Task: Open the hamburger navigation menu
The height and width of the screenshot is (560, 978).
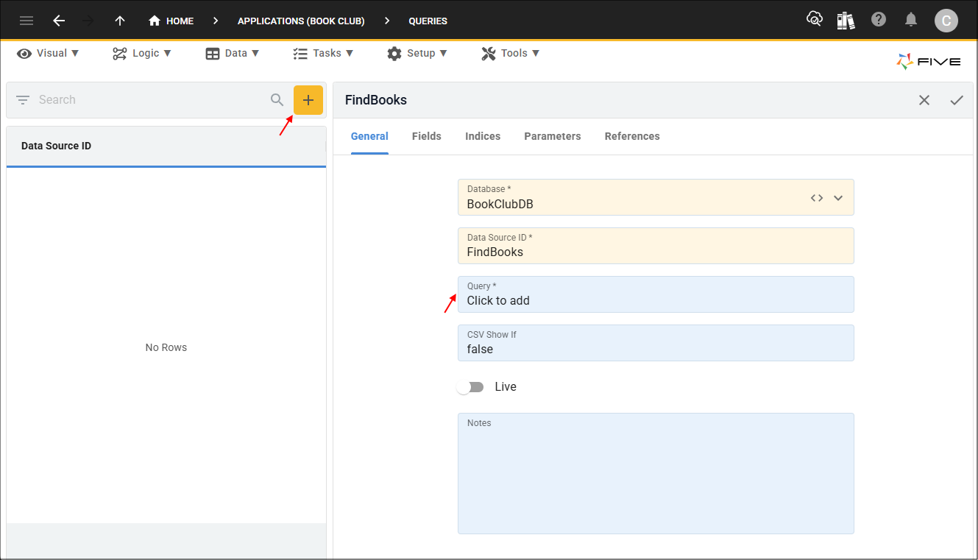Action: tap(26, 21)
